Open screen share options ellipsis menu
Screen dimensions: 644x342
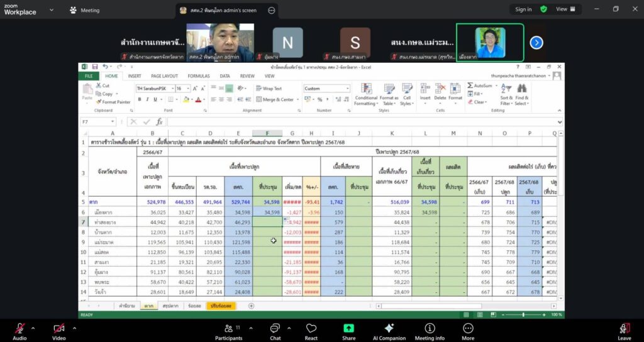[271, 10]
